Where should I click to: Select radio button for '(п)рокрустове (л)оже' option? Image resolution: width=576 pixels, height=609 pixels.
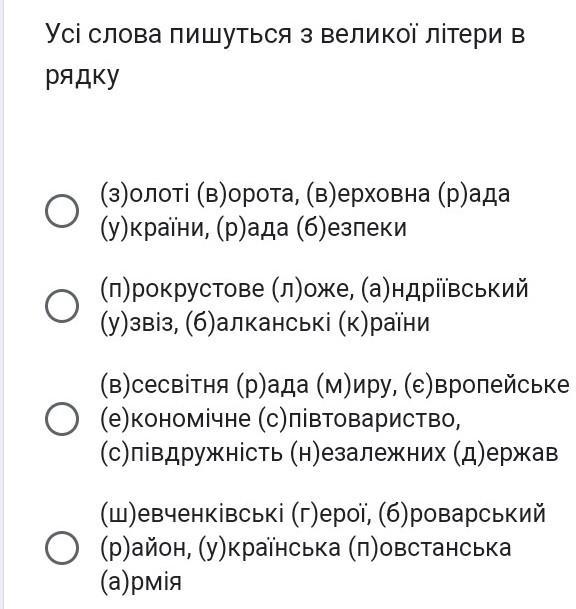pos(62,306)
